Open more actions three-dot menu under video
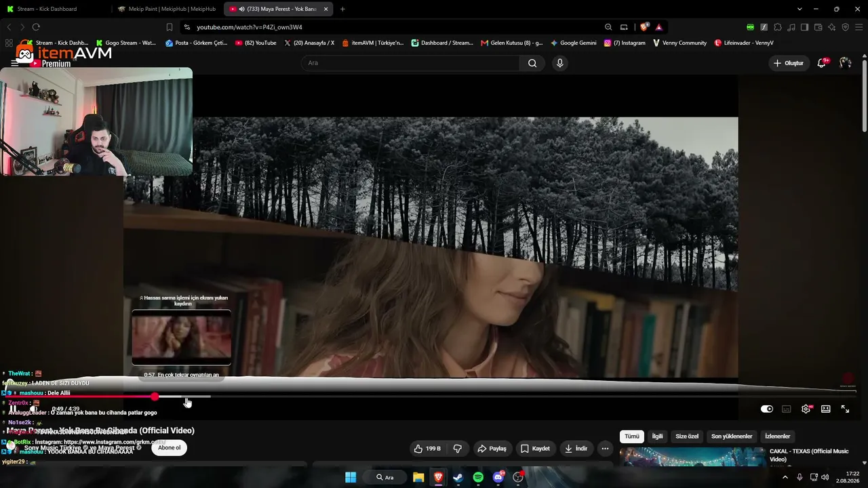Screen dimensions: 868x488 (605, 448)
